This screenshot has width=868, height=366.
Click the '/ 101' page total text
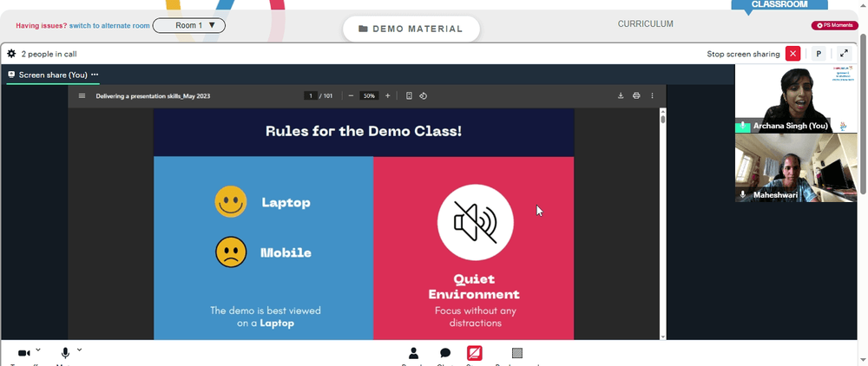325,96
